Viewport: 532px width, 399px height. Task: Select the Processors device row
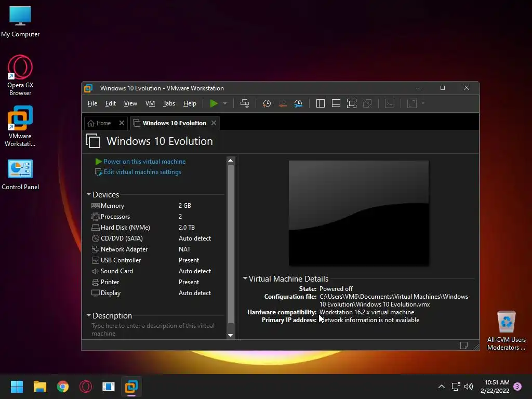[157, 217]
